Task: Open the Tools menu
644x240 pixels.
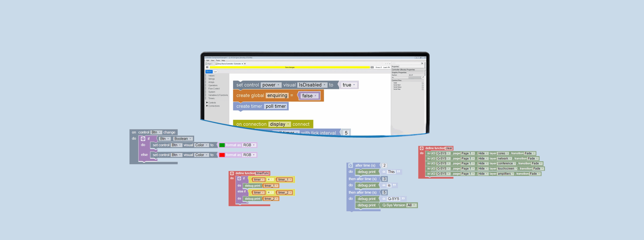Action: (x=218, y=60)
